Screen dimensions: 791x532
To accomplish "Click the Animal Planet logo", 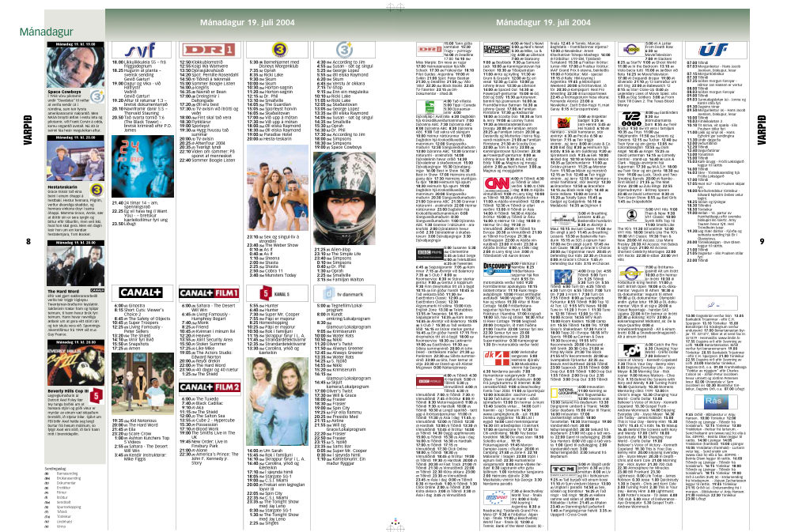I will (x=430, y=107).
